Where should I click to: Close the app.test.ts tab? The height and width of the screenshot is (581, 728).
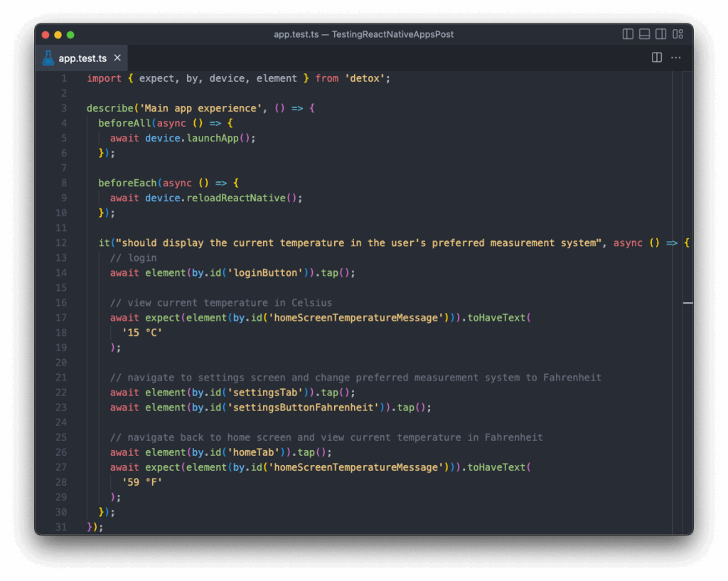pos(117,58)
